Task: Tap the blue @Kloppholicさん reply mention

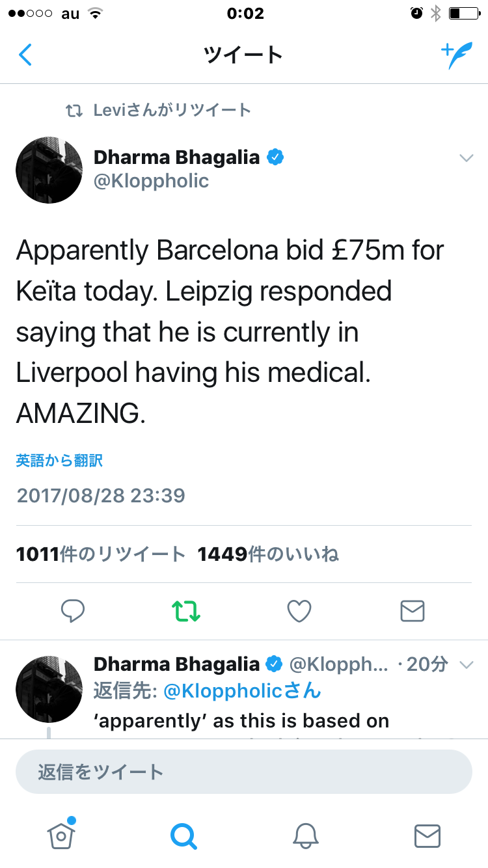Action: (242, 691)
